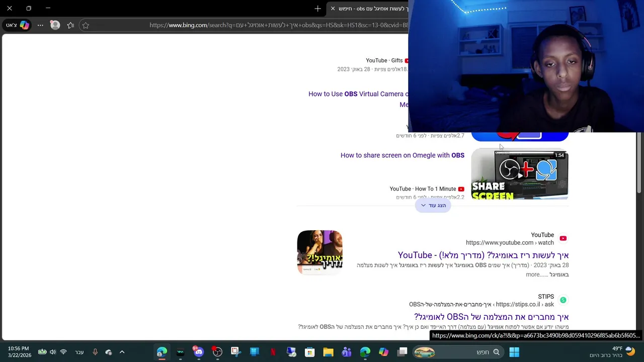Open Task View on the taskbar

pyautogui.click(x=402, y=352)
